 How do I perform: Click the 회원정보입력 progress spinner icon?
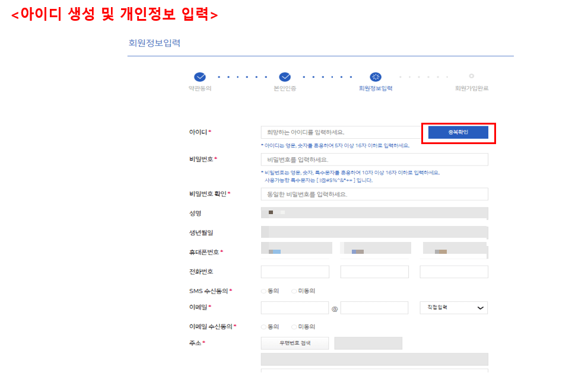click(376, 77)
